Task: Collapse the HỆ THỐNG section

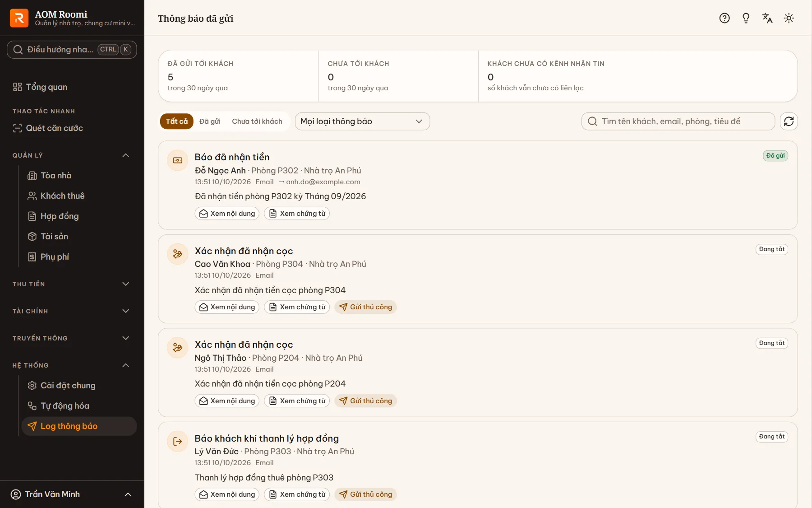Action: [72, 365]
